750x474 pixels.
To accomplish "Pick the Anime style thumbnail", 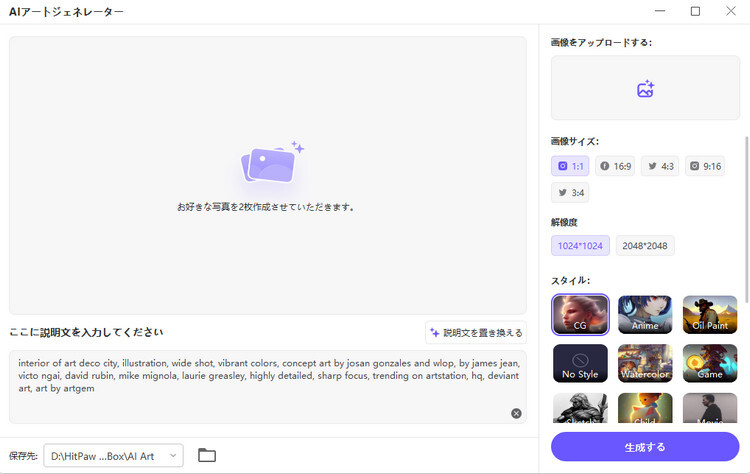I will coord(645,314).
